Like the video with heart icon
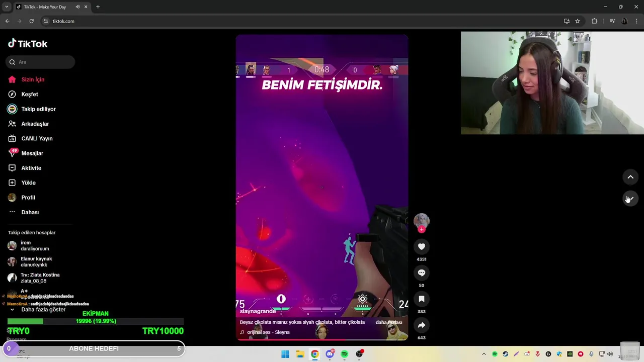Screen dimensions: 644x362 (x=422, y=246)
